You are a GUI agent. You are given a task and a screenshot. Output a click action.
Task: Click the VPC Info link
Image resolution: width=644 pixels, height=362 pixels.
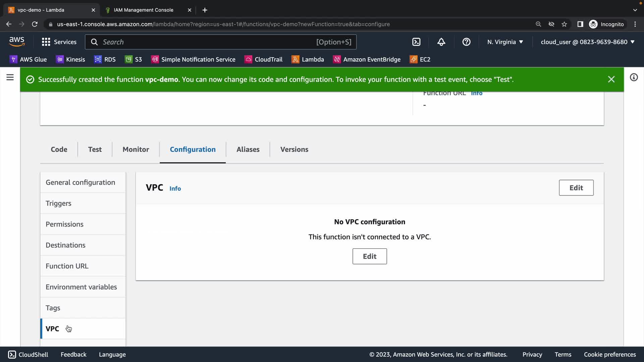pos(175,189)
